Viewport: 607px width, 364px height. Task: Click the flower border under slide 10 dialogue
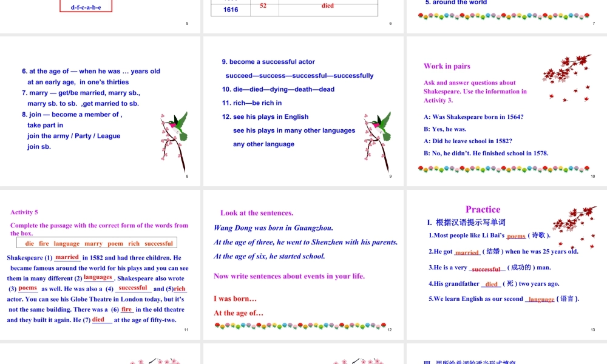coord(506,169)
